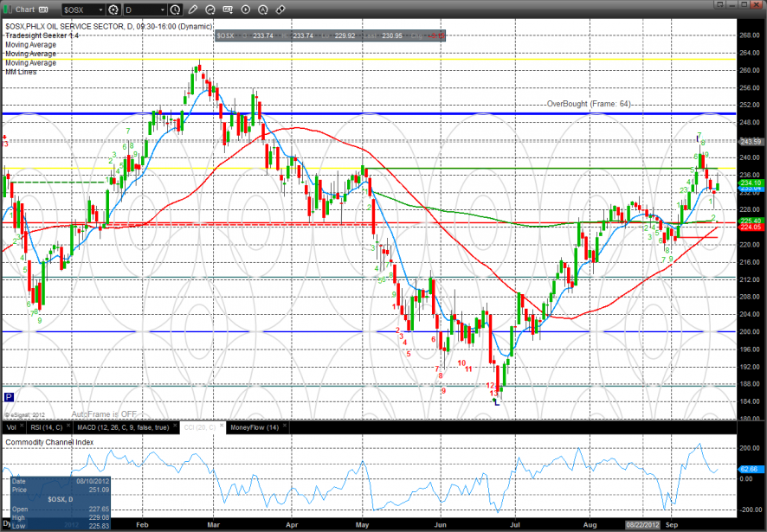Click the blue P marker icon
Image resolution: width=767 pixels, height=532 pixels.
[x=9, y=397]
